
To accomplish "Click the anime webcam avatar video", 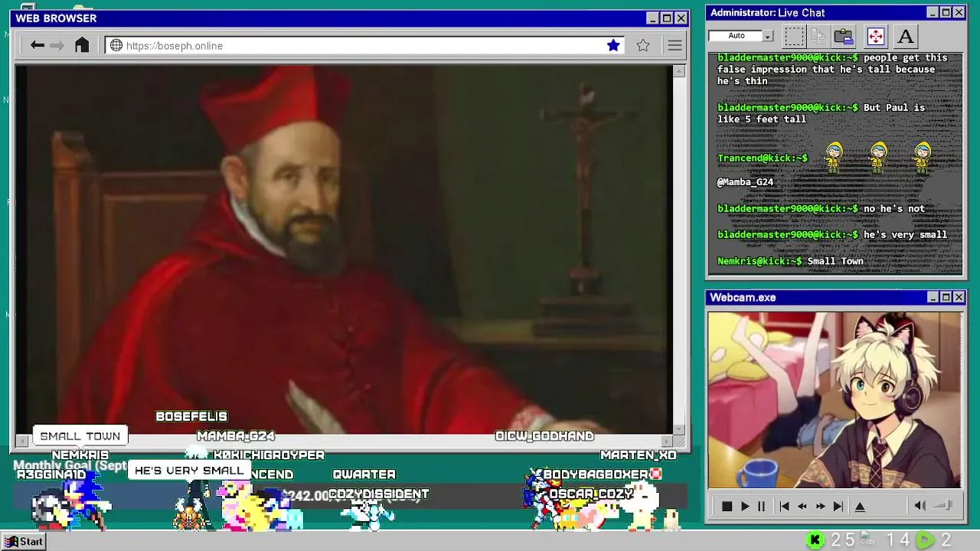I will click(835, 399).
